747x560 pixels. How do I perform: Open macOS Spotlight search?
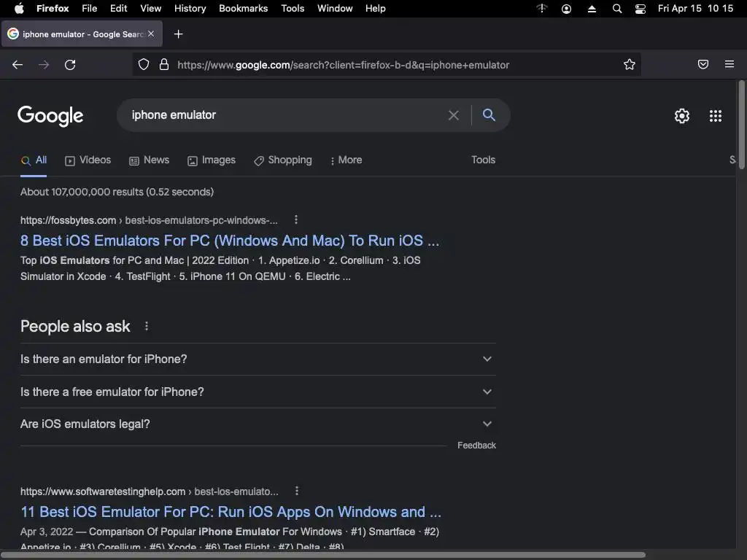617,9
